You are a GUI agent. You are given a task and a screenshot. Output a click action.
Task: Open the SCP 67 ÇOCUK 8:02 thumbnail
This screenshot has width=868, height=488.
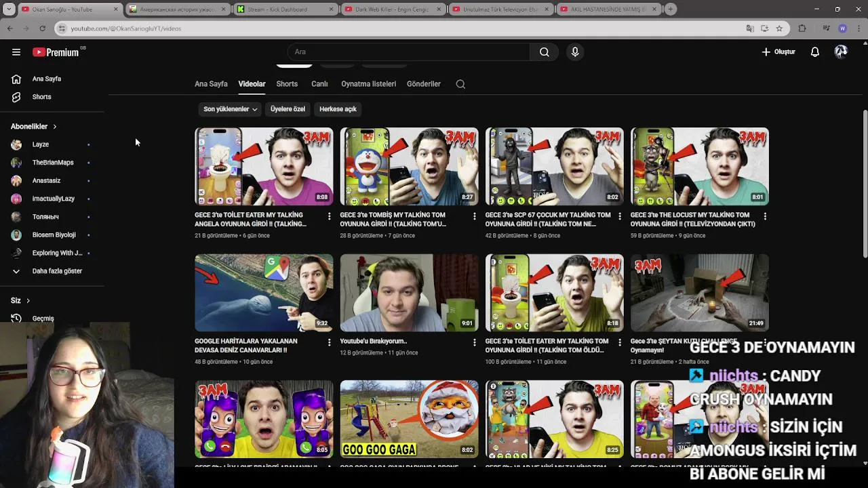pyautogui.click(x=554, y=167)
